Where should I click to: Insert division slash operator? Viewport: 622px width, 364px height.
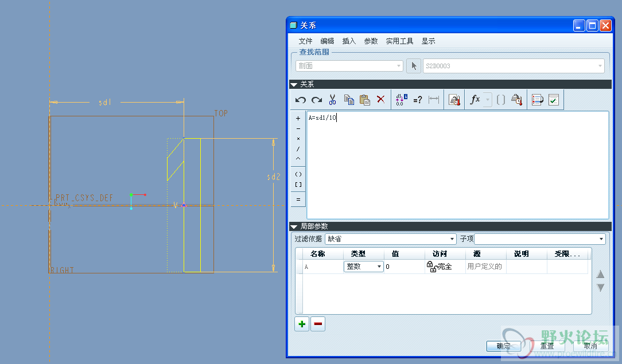[298, 149]
